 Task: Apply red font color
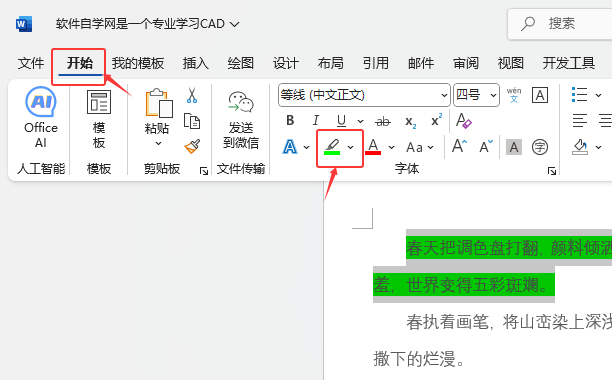click(x=373, y=147)
